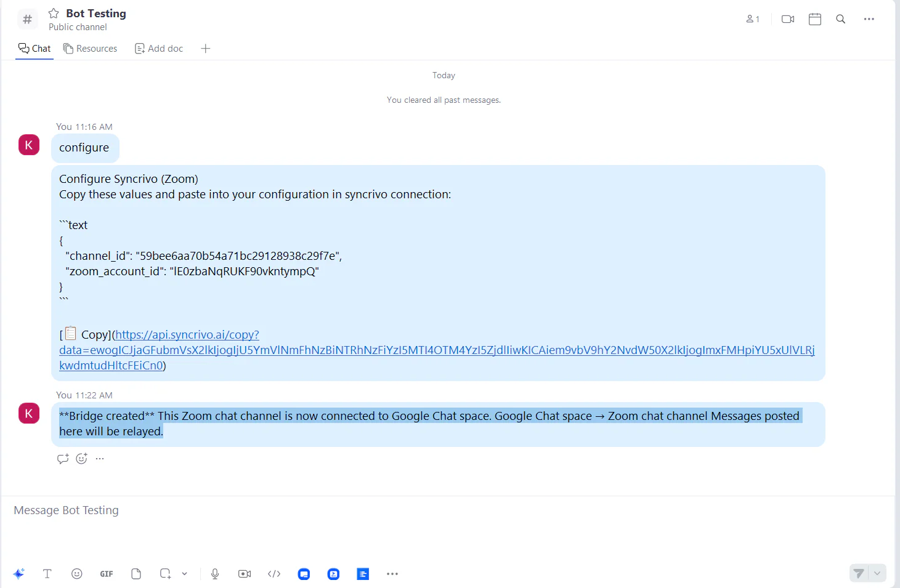Start a video meeting from header
The height and width of the screenshot is (588, 900).
[788, 19]
